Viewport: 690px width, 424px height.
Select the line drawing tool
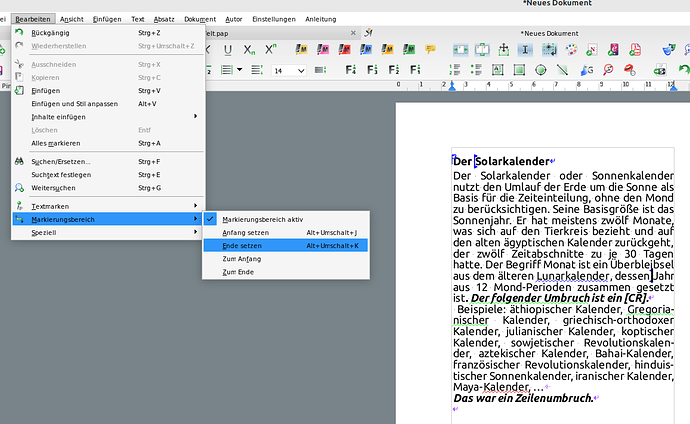coord(562,69)
